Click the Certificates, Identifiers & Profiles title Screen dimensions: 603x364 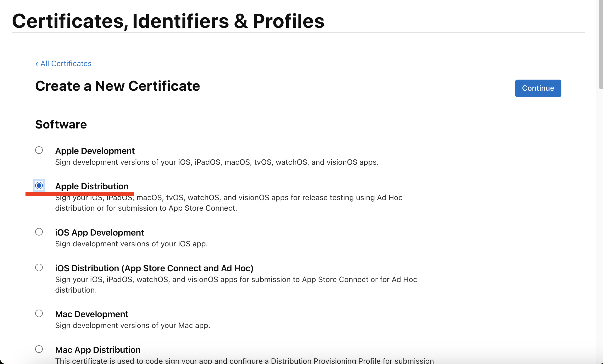pyautogui.click(x=168, y=20)
